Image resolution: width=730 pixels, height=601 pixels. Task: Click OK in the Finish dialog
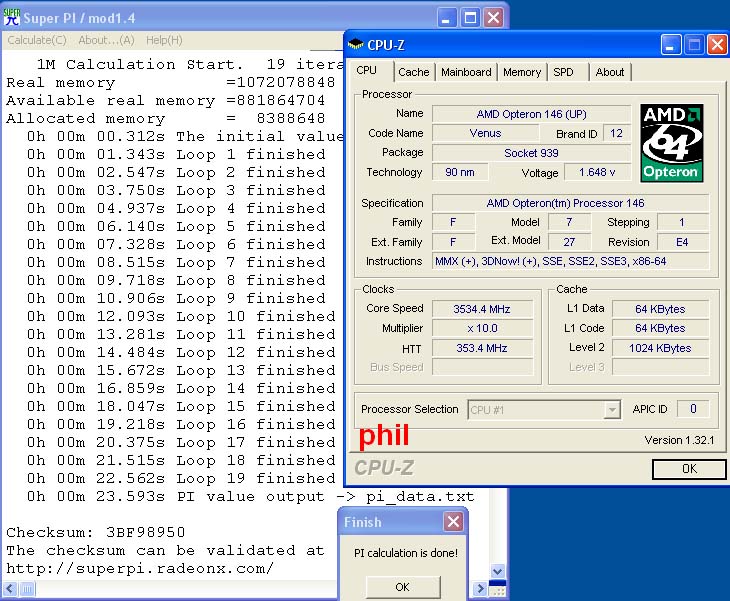point(403,587)
